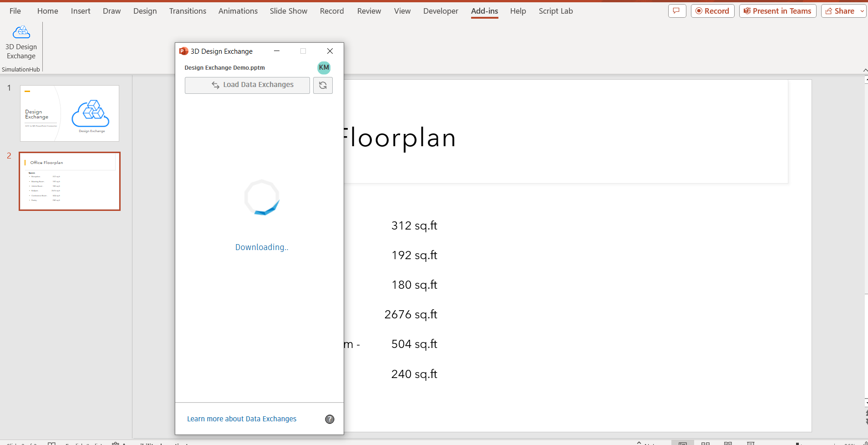Select the Record ribbon tab

[332, 11]
